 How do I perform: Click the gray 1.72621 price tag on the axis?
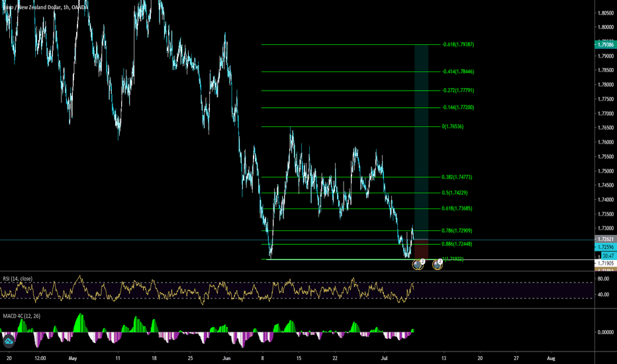coord(605,240)
